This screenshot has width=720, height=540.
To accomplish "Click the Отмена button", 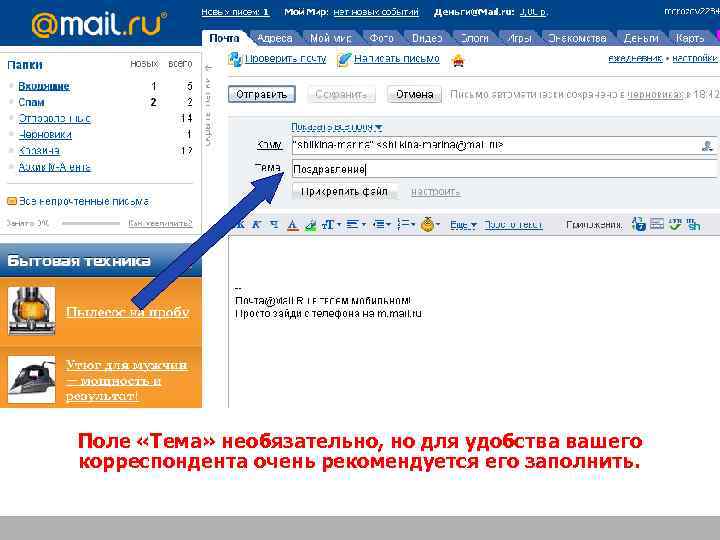I will point(414,95).
